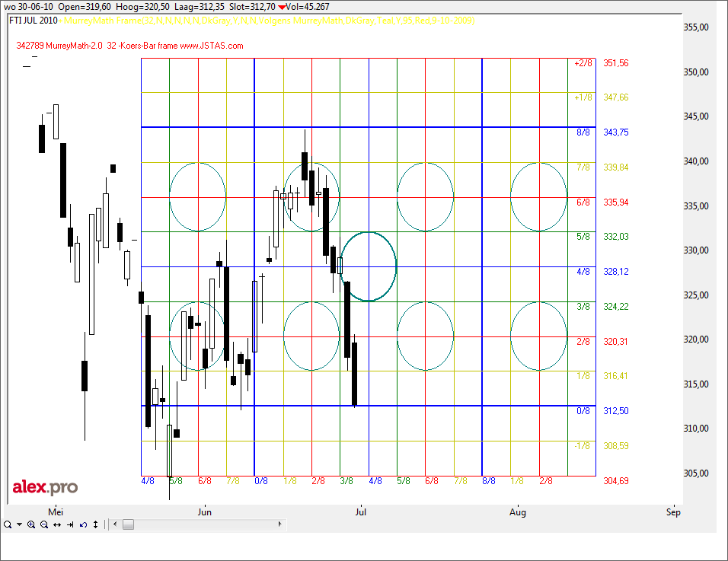Image resolution: width=728 pixels, height=561 pixels.
Task: Zoom in on the chart
Action: point(31,524)
